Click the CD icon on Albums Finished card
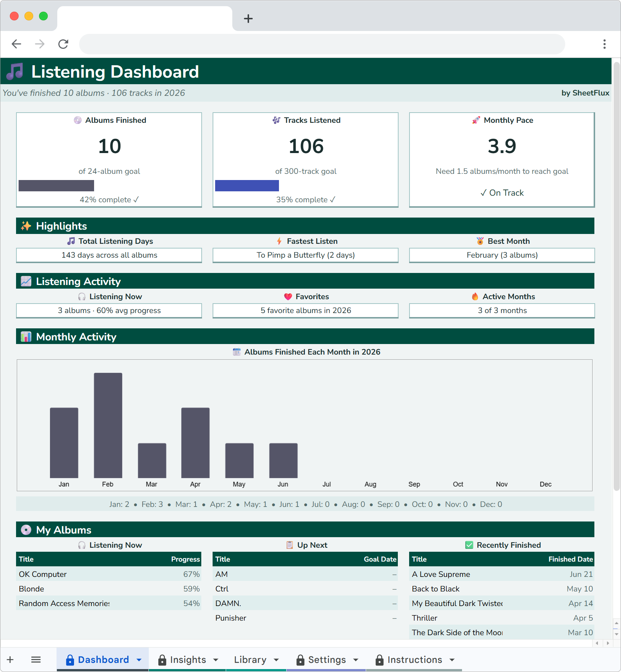The height and width of the screenshot is (672, 621). click(77, 120)
